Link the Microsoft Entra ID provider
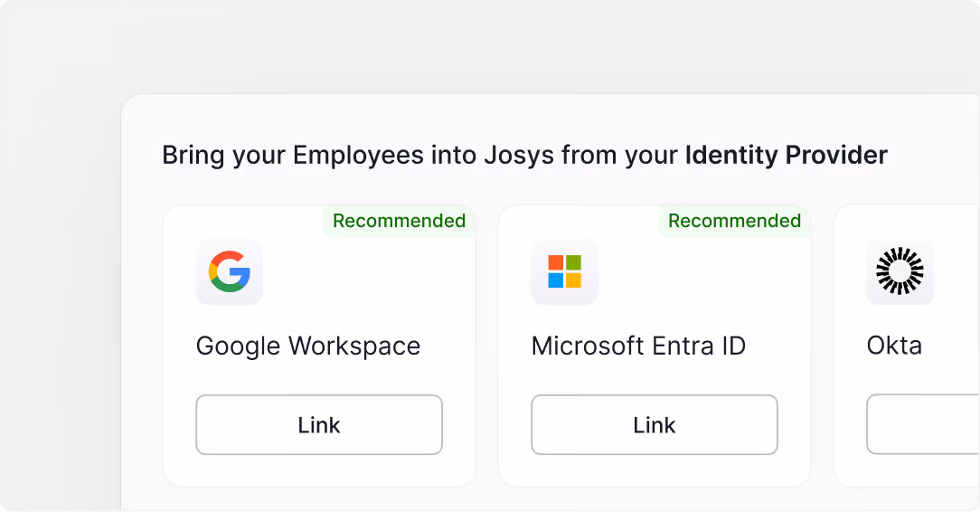The image size is (980, 512). pyautogui.click(x=655, y=424)
